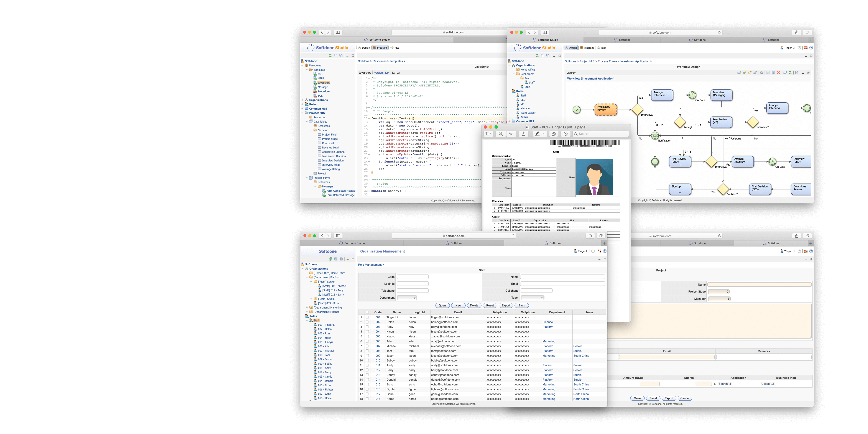Open the color theme icon in Workflow Design window

click(806, 48)
